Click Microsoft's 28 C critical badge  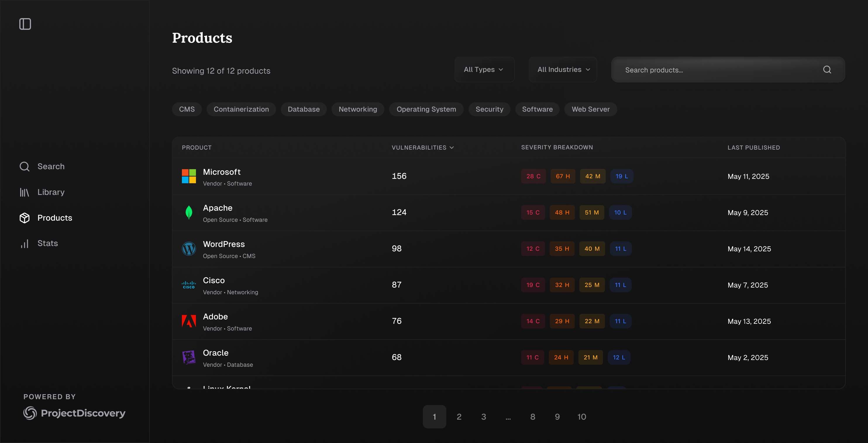533,176
